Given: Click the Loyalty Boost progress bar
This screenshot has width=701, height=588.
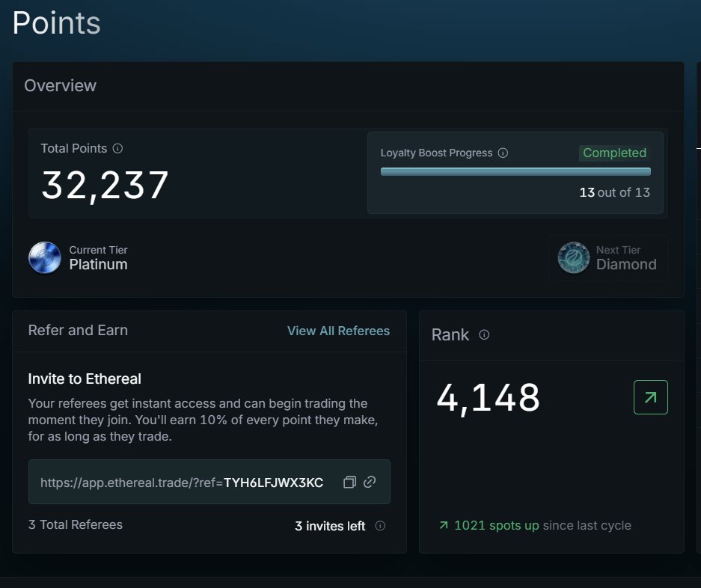Looking at the screenshot, I should [515, 172].
